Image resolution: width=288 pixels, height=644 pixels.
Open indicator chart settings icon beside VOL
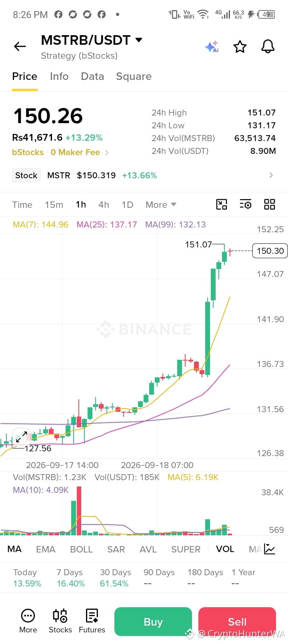tap(270, 549)
